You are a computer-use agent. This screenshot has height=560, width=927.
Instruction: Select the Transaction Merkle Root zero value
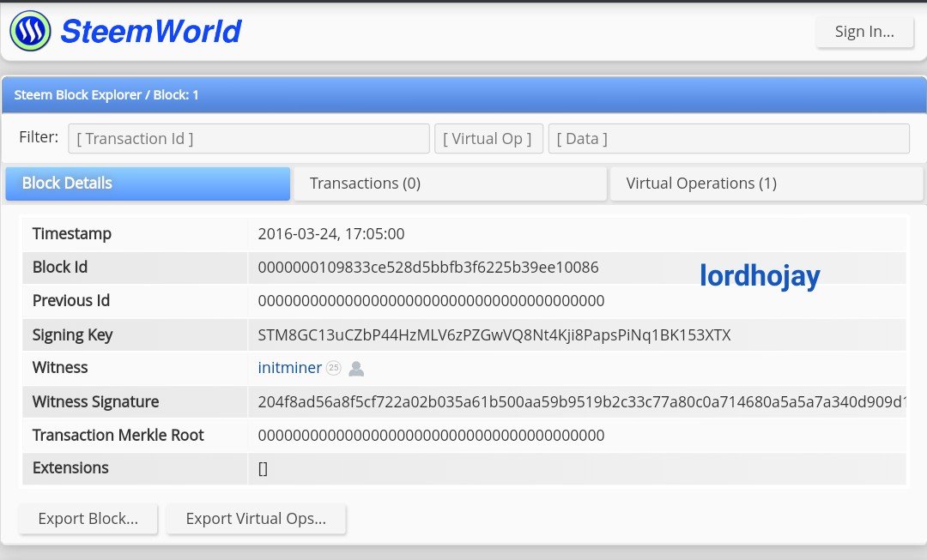click(x=431, y=436)
